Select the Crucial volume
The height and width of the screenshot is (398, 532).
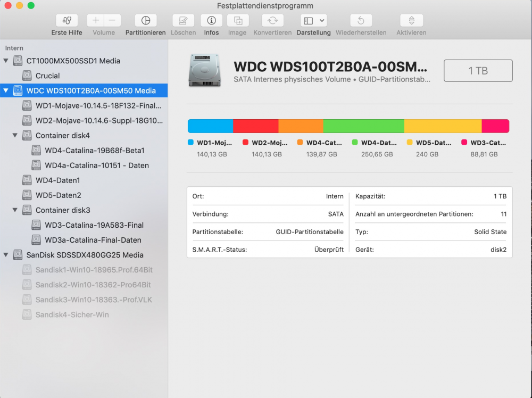pyautogui.click(x=84, y=76)
